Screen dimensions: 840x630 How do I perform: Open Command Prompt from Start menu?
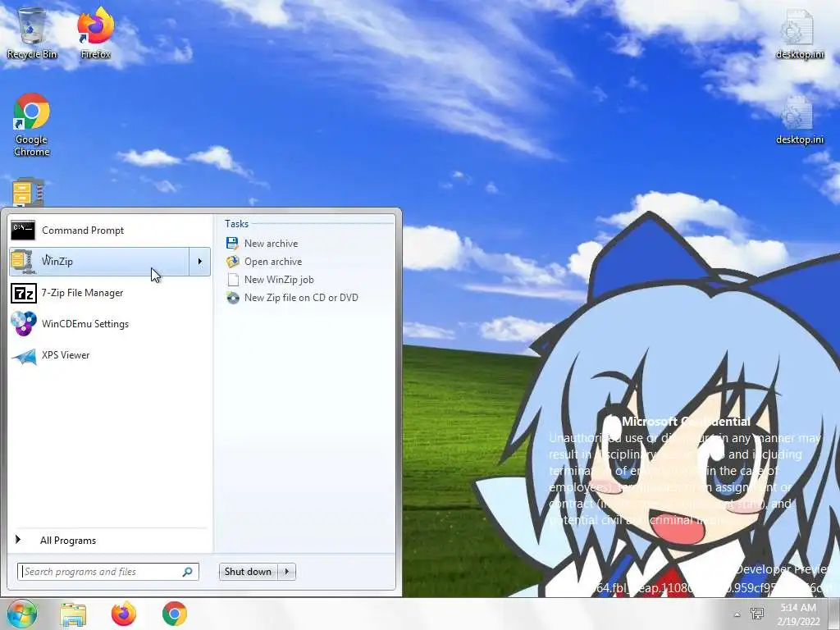point(110,231)
